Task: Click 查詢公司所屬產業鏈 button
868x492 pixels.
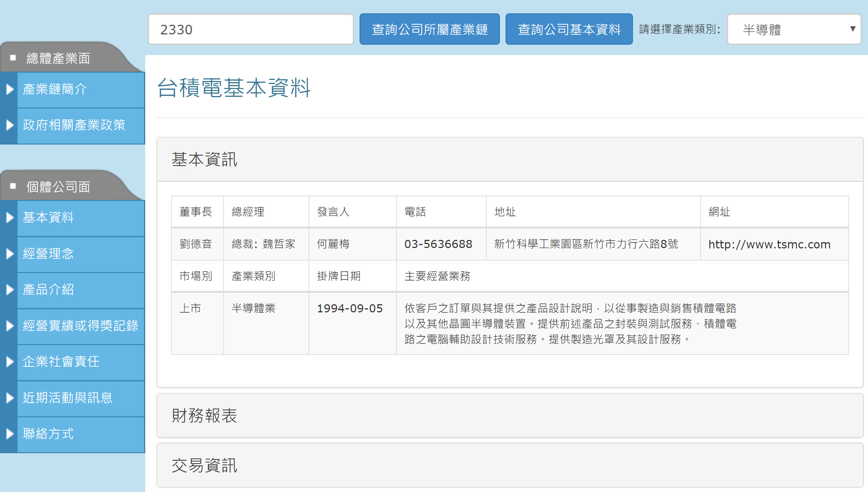Action: [x=429, y=29]
